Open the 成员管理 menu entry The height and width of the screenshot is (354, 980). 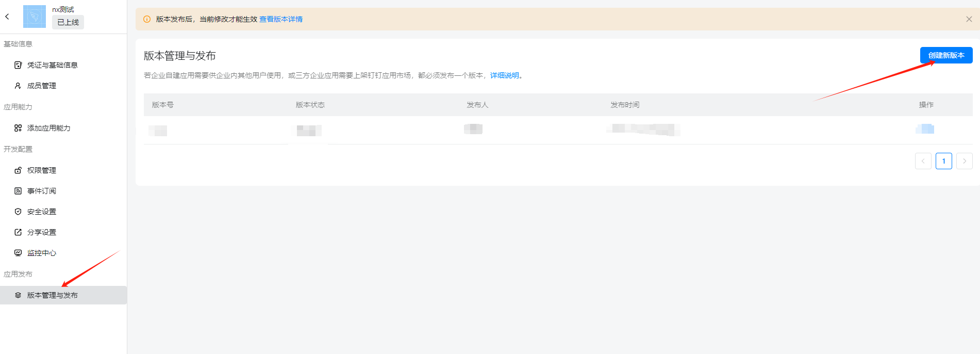[x=42, y=86]
